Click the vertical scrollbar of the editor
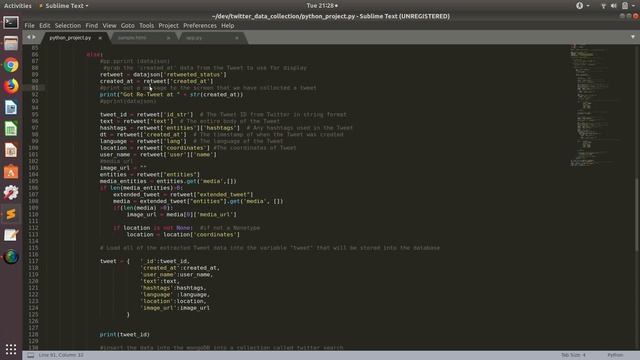The height and width of the screenshot is (360, 640). point(637,215)
